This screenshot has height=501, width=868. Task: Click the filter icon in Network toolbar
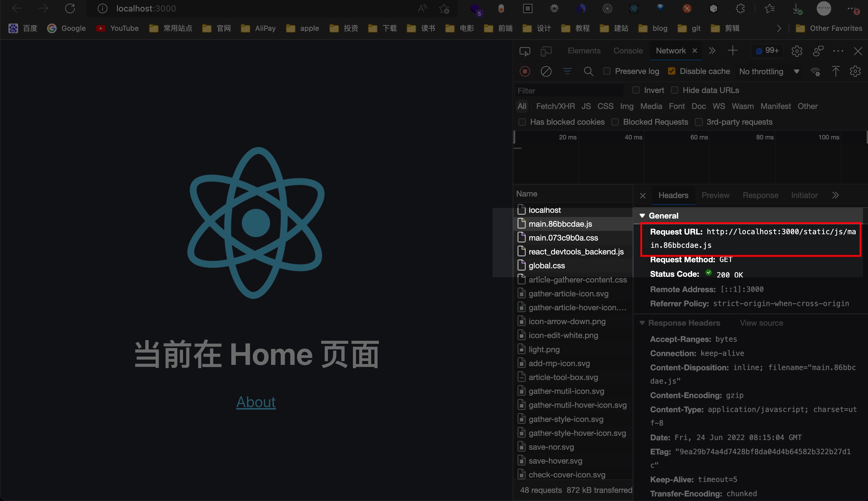568,71
